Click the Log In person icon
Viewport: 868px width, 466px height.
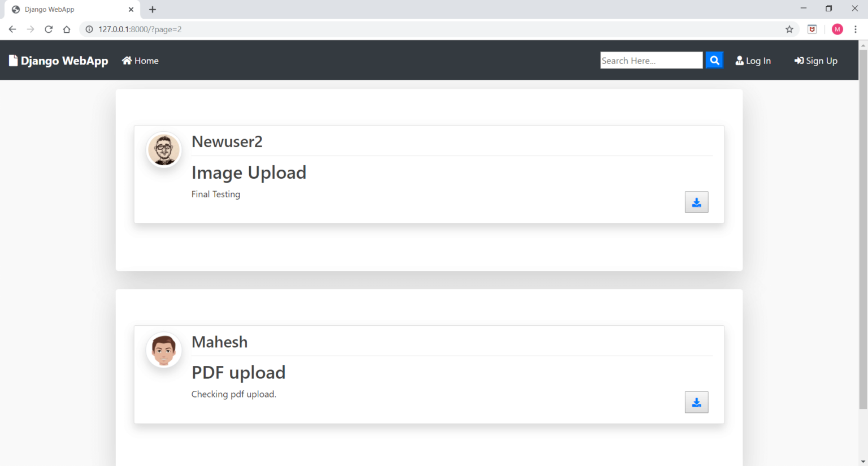tap(739, 60)
